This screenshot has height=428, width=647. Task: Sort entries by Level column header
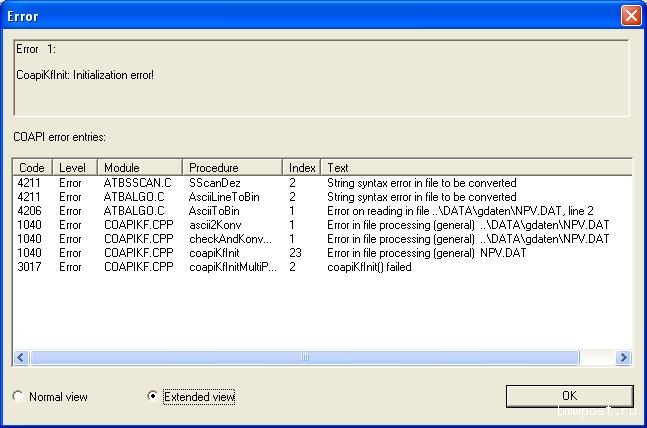pyautogui.click(x=71, y=168)
